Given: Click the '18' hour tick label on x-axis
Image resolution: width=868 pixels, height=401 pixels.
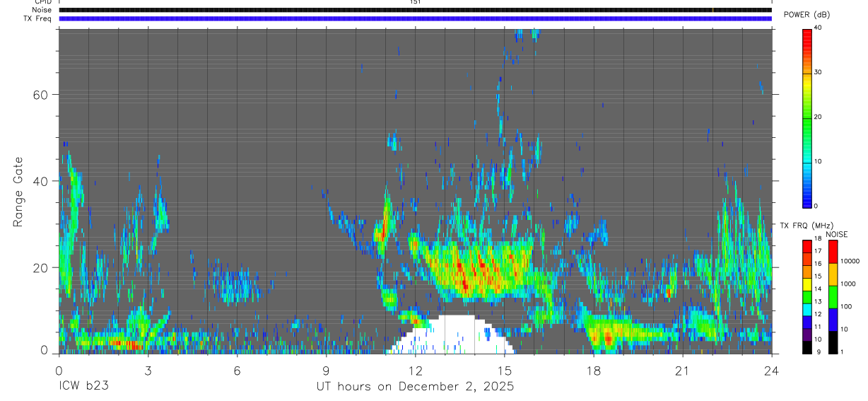Looking at the screenshot, I should click(x=594, y=370).
